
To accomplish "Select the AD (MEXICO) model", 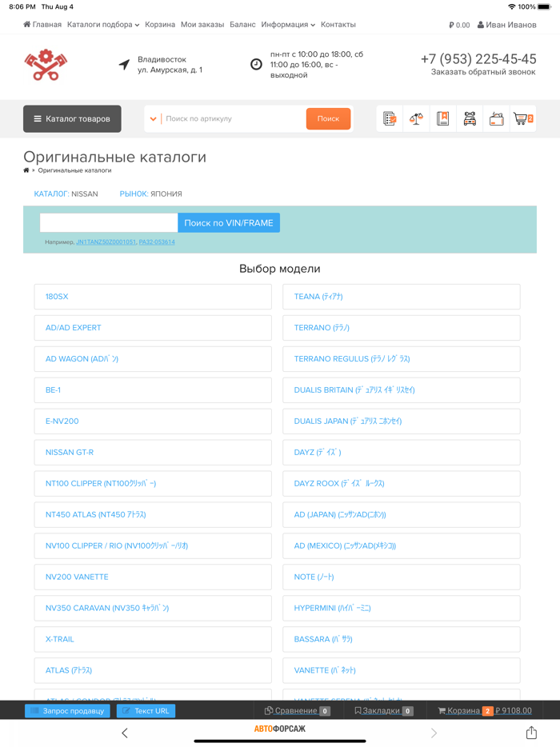I will pos(402,546).
